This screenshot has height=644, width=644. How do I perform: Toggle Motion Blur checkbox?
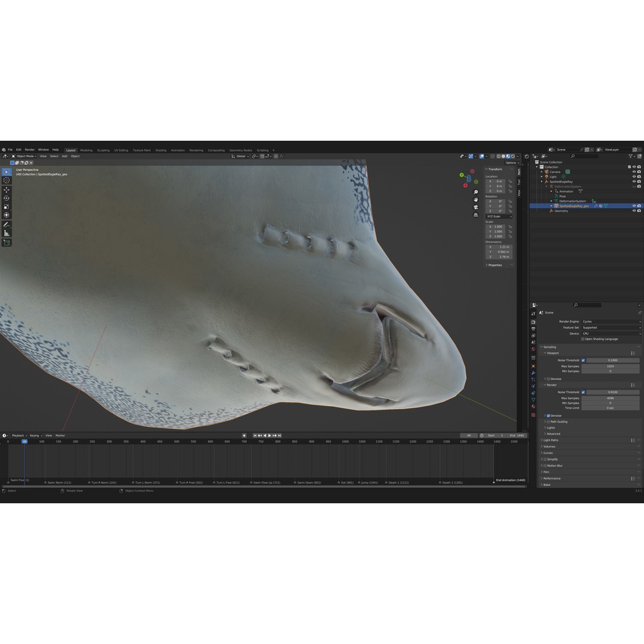[x=545, y=466]
